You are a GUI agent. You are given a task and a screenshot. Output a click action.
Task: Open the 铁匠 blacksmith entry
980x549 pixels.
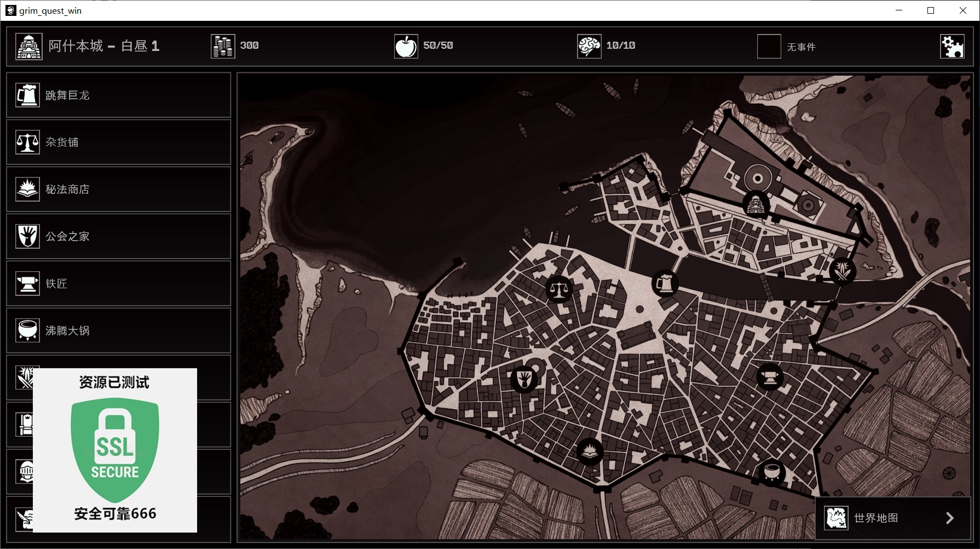[119, 284]
